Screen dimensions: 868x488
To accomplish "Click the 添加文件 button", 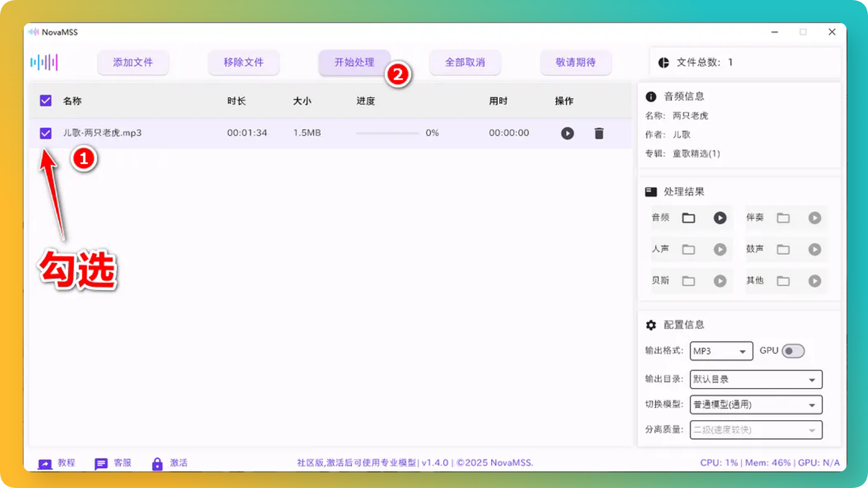I will coord(133,62).
